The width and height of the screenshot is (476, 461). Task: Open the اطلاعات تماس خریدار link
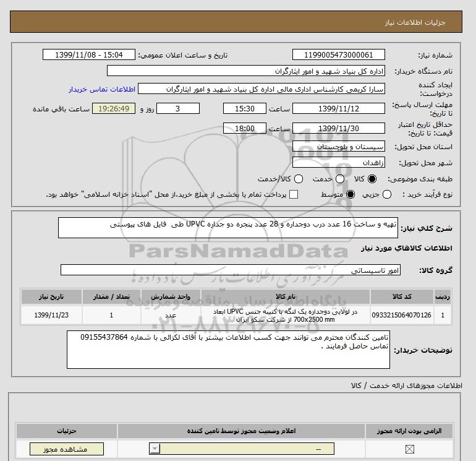pyautogui.click(x=102, y=89)
